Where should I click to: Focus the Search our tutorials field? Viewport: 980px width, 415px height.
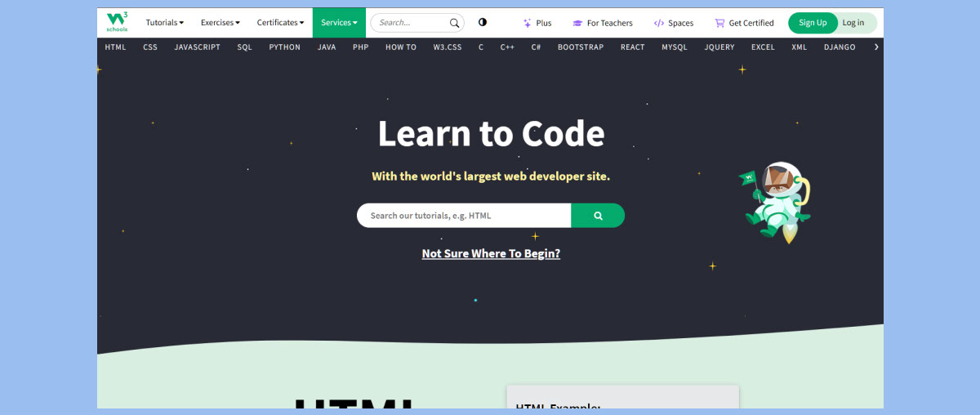[464, 216]
